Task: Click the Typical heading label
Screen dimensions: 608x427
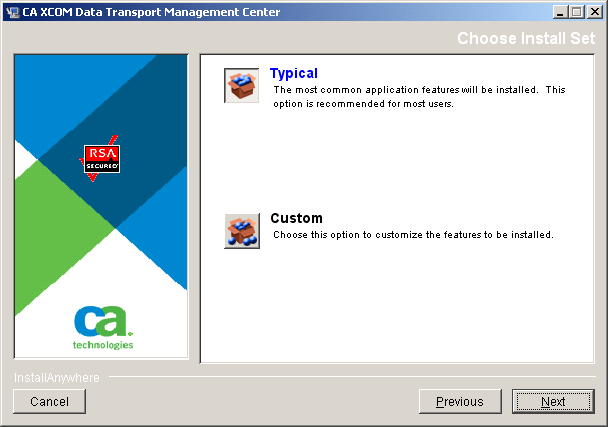Action: 294,73
